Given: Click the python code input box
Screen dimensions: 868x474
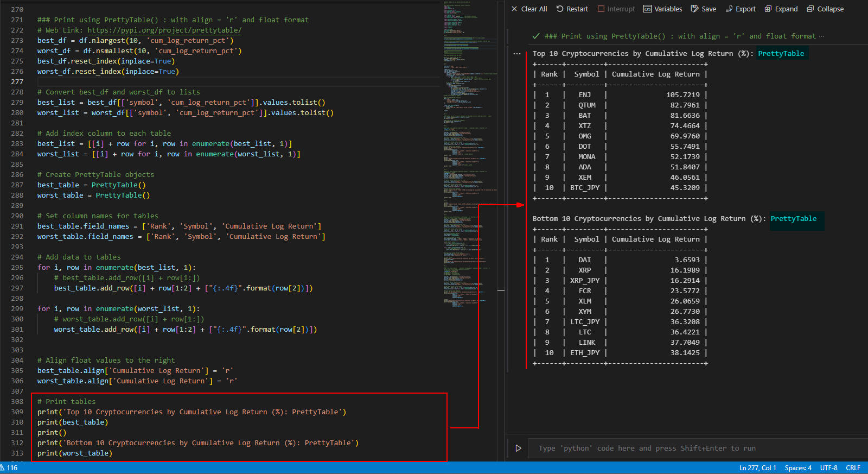Looking at the screenshot, I should click(697, 448).
